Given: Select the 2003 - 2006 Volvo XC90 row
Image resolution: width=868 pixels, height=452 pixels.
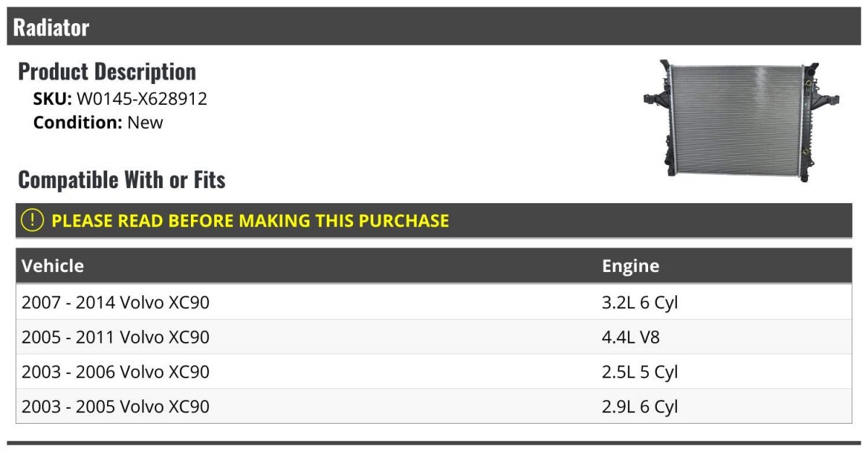Looking at the screenshot, I should 116,372.
